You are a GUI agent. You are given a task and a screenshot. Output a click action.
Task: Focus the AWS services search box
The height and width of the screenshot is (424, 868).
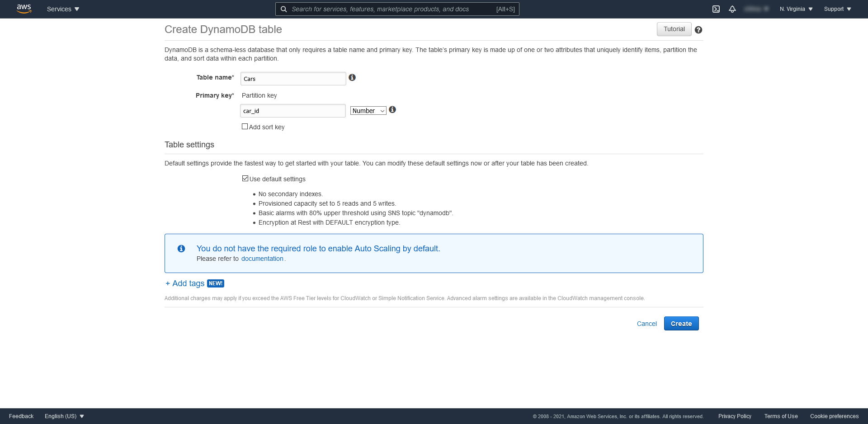(x=397, y=9)
